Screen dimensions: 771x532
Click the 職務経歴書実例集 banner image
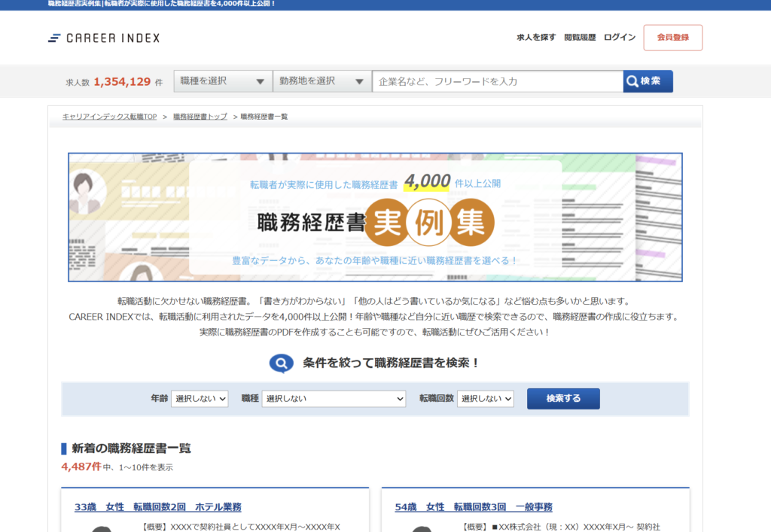(x=375, y=217)
